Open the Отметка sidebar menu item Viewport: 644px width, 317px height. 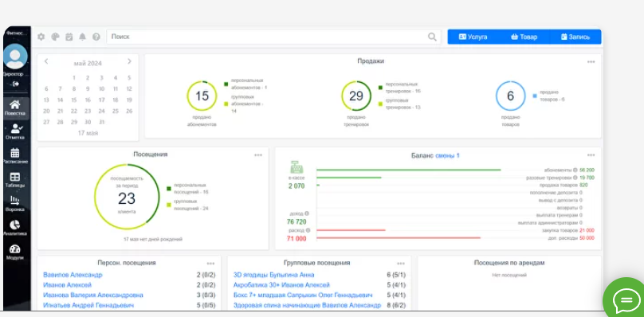coord(15,131)
